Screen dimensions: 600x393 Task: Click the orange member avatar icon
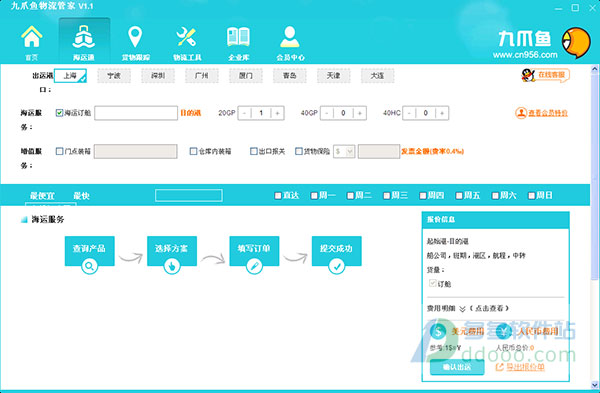(521, 113)
